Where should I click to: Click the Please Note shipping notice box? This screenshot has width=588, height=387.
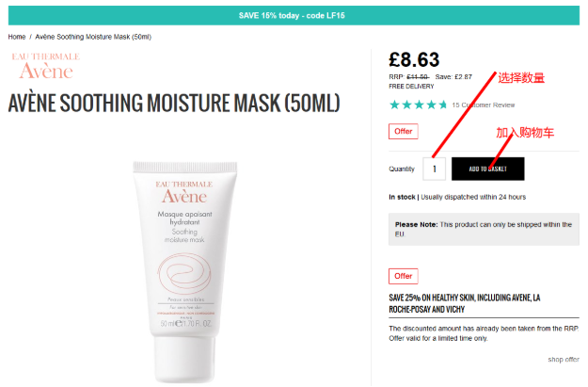(x=484, y=230)
